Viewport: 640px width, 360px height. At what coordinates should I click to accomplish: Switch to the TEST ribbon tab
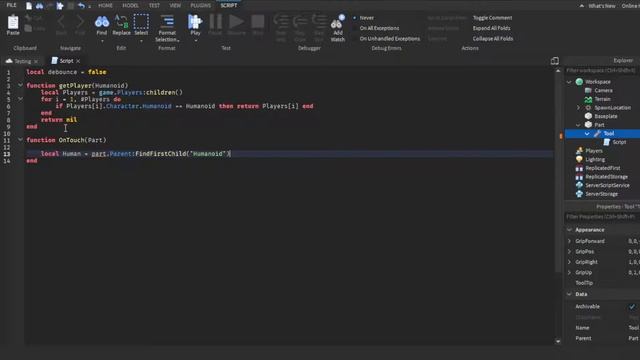point(154,5)
